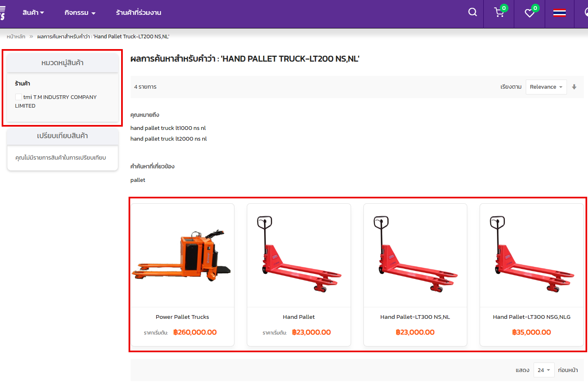Screen dimensions: 588x384
Task: Click the site logo in header
Action: click(2, 13)
